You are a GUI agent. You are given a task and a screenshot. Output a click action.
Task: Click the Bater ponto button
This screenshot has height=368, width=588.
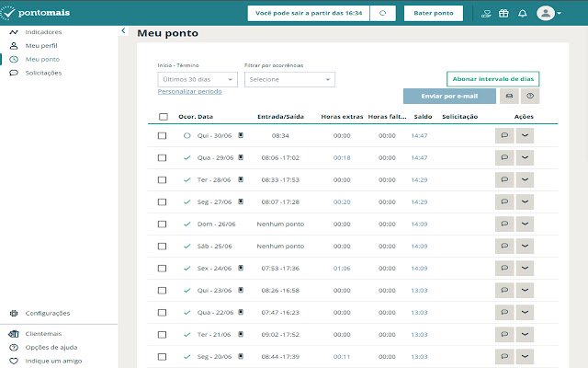(434, 13)
